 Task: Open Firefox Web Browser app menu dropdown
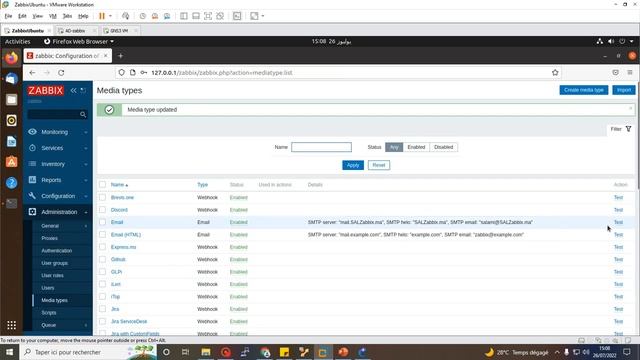79,41
